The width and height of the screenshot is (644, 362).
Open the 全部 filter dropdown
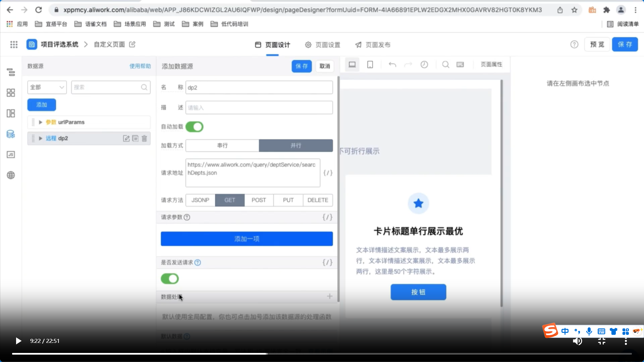(x=47, y=87)
